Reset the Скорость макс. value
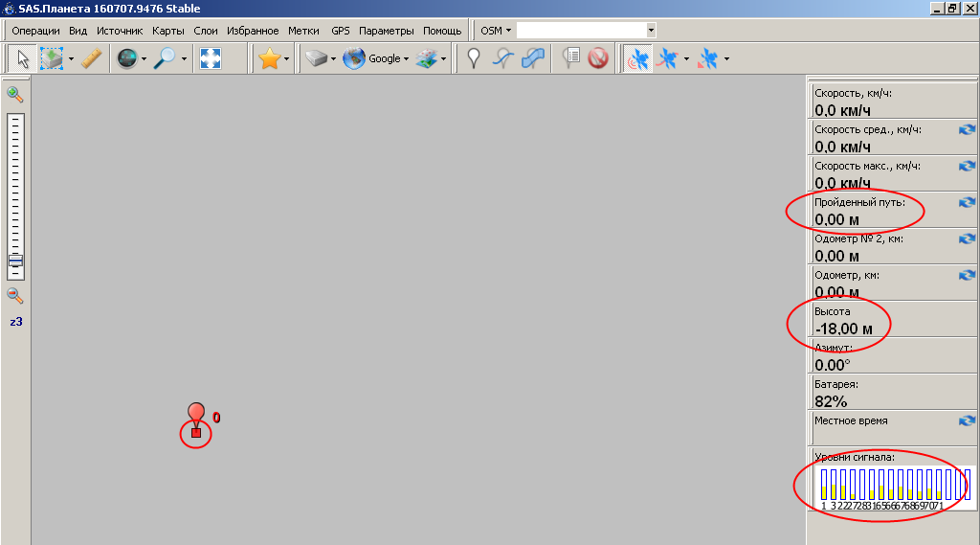This screenshot has width=980, height=545. point(967,166)
